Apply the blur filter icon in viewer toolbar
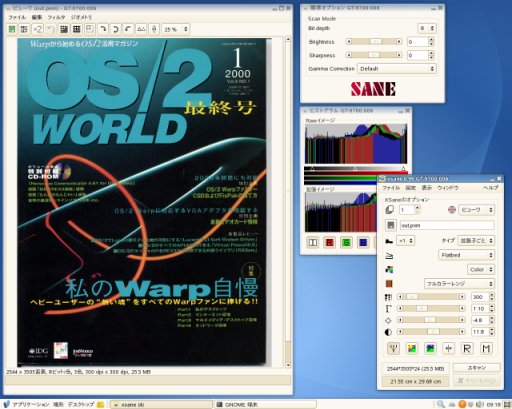This screenshot has width=512, height=409. coord(77,29)
